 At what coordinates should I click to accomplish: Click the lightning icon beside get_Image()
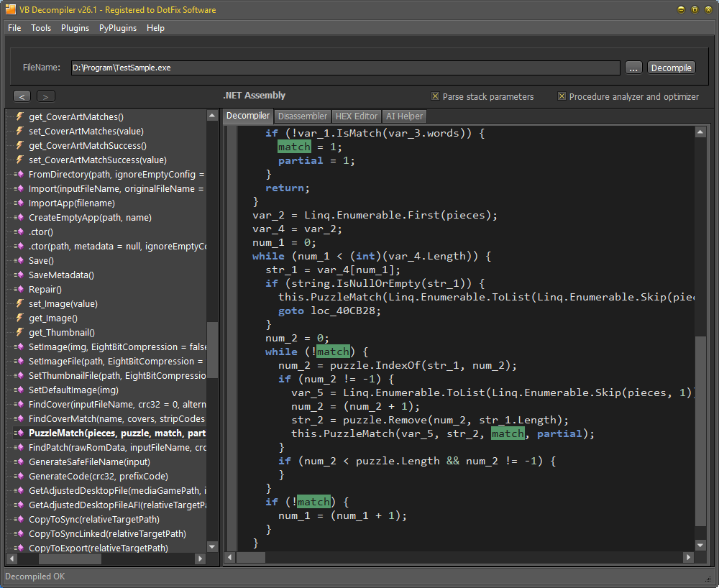pyautogui.click(x=19, y=318)
